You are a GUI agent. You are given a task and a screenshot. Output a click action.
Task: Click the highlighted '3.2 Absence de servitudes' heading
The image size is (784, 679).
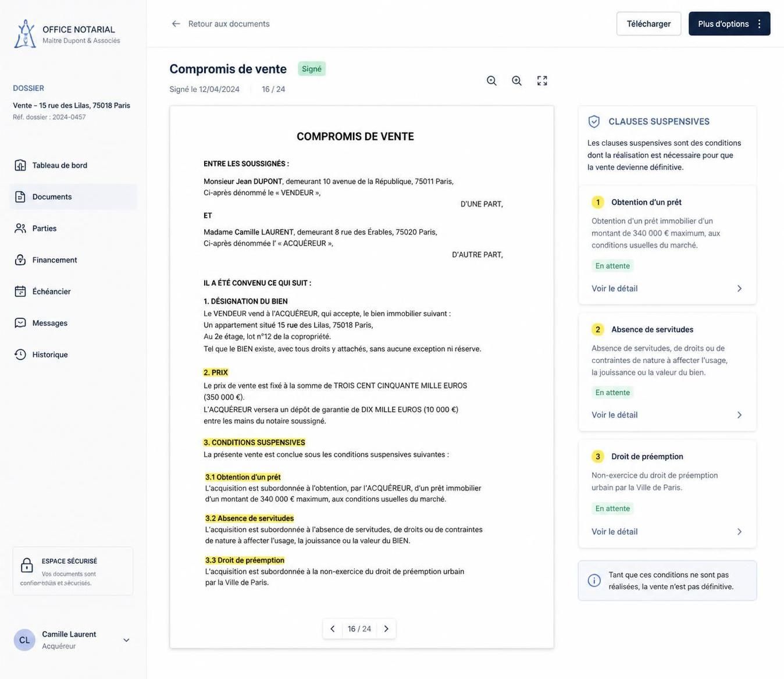coord(250,518)
